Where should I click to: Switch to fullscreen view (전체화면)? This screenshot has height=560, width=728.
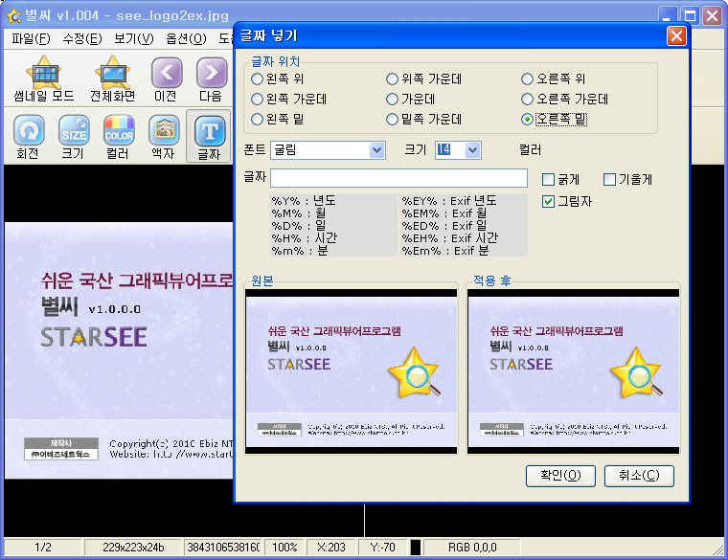click(x=112, y=78)
